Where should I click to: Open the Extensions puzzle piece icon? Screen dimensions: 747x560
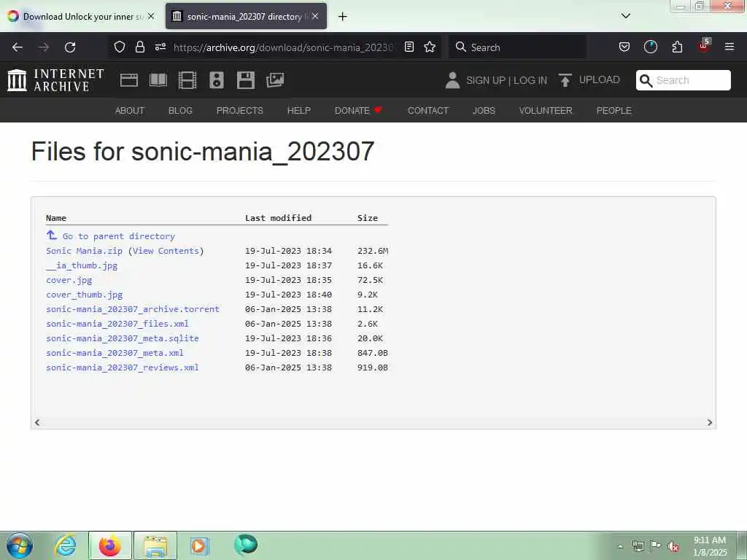pos(677,47)
